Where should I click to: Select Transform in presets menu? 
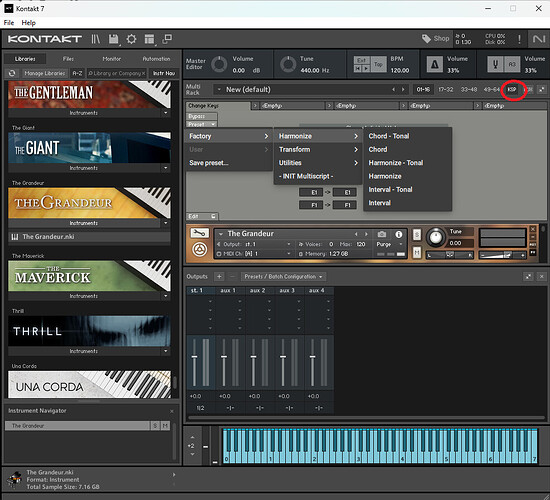coord(318,149)
